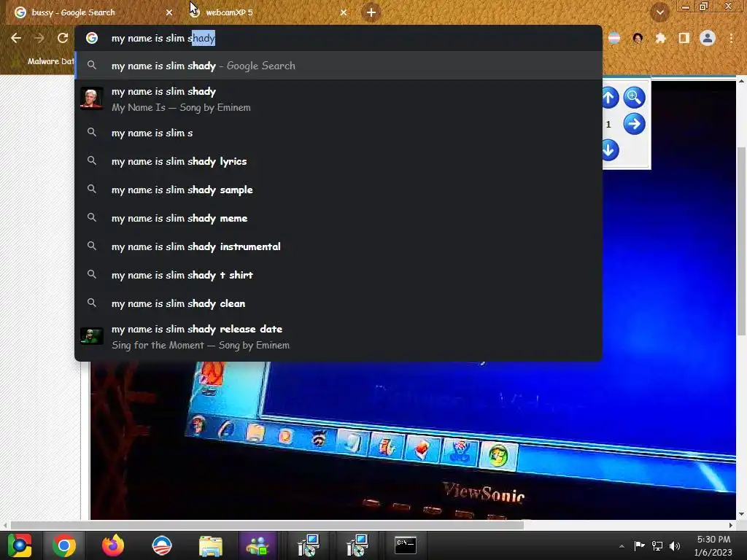
Task: Show hidden system tray icons
Action: (622, 545)
